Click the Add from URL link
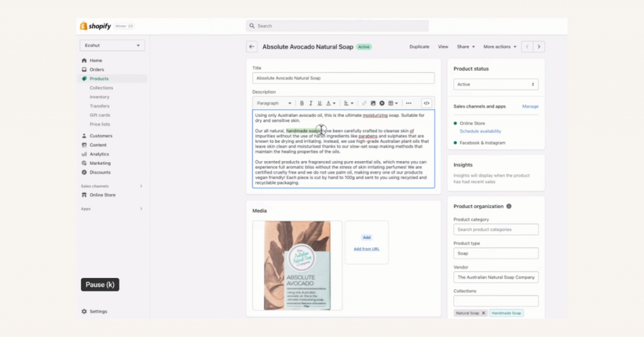 (367, 249)
